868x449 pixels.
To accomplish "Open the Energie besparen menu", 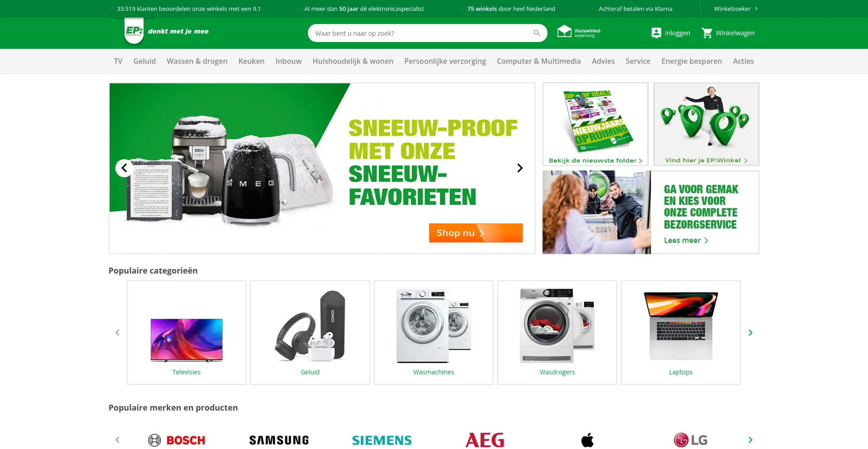I will (692, 61).
